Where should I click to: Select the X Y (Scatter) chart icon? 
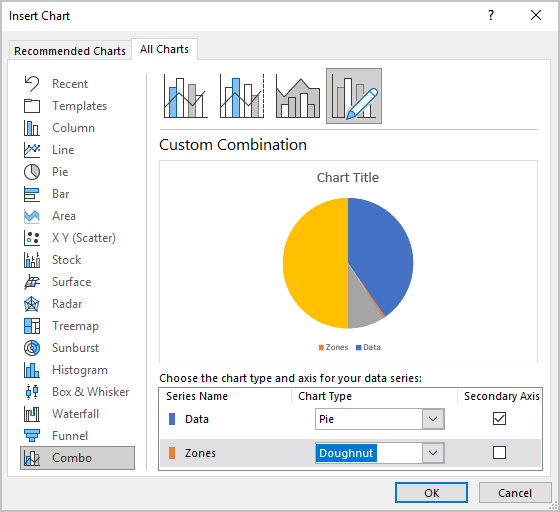(32, 238)
